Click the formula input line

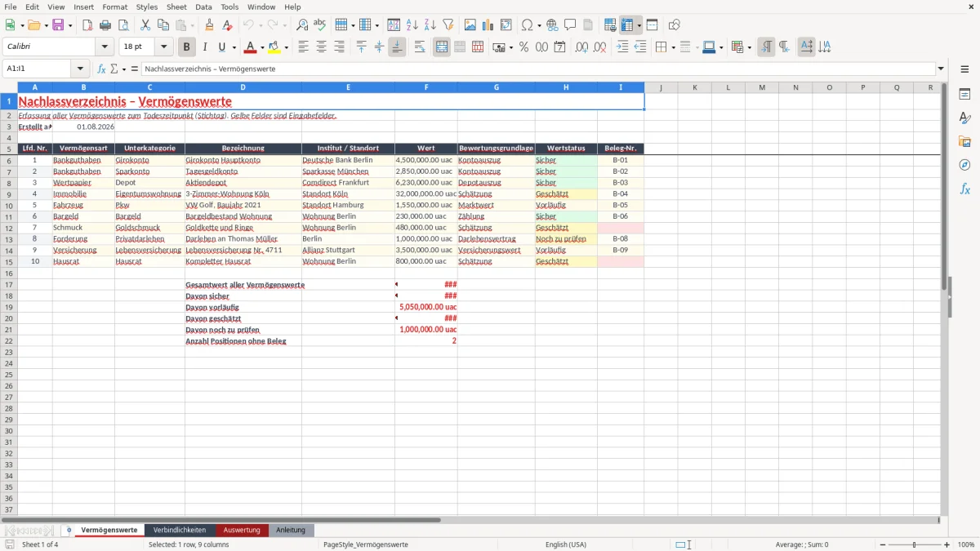(x=537, y=69)
